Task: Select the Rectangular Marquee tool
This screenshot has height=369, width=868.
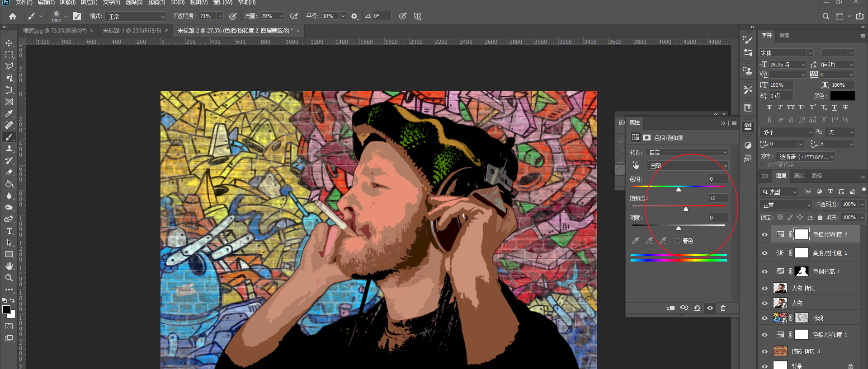Action: pyautogui.click(x=9, y=55)
